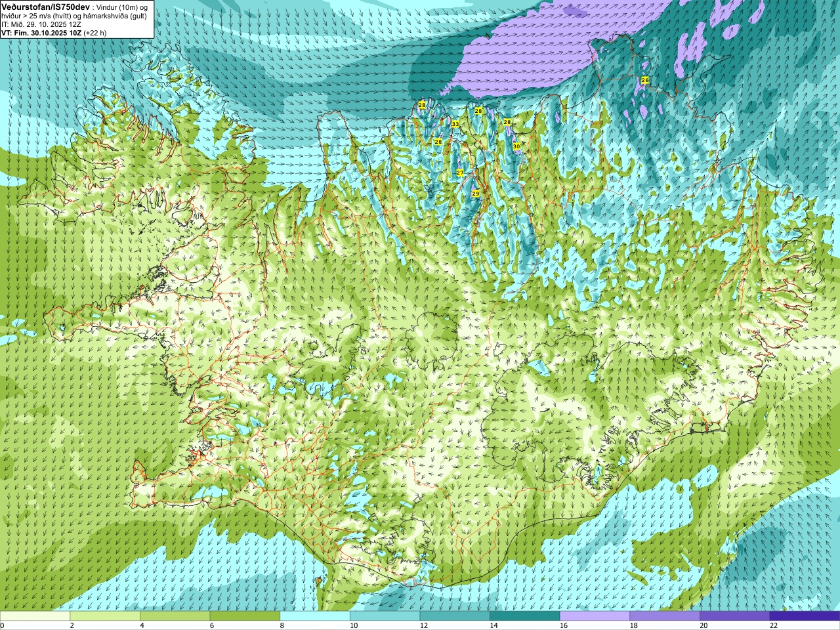Click the palest 0–2 m/s legend swatch
Viewport: 840px width, 630px height.
pyautogui.click(x=35, y=616)
